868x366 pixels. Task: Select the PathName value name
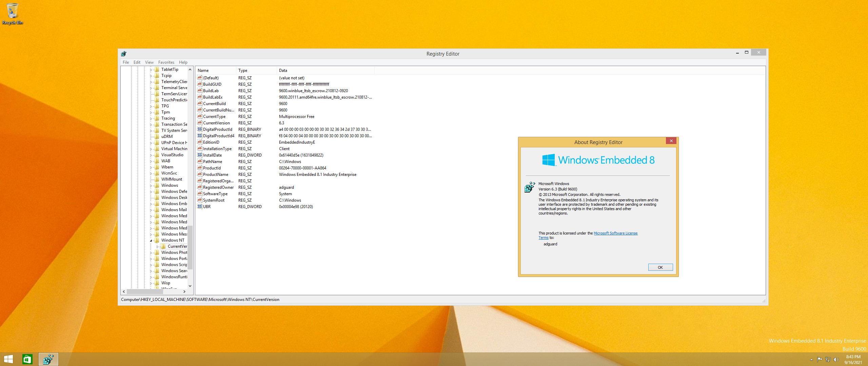(x=213, y=162)
